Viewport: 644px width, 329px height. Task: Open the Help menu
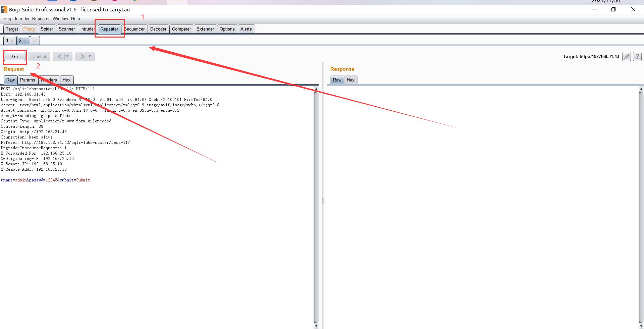pyautogui.click(x=75, y=18)
